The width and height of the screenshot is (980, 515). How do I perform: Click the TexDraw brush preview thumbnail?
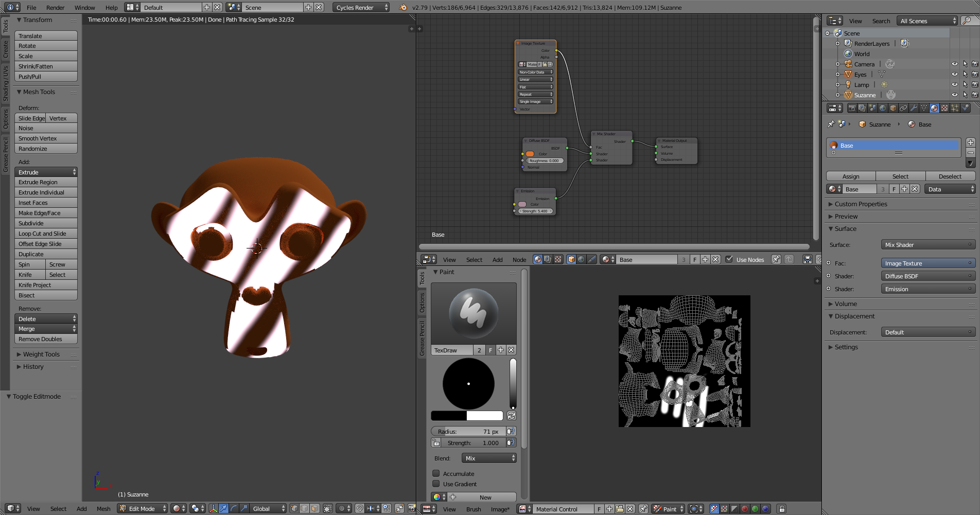tap(474, 313)
